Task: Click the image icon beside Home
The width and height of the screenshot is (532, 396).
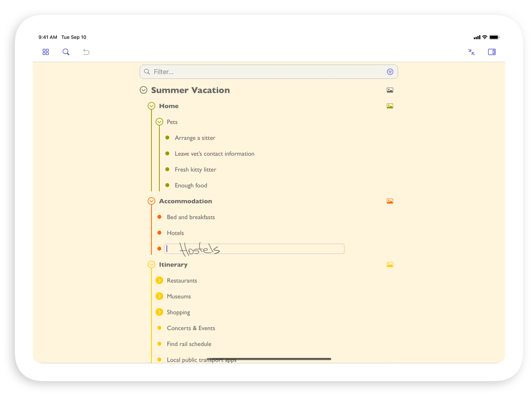Action: click(x=390, y=106)
